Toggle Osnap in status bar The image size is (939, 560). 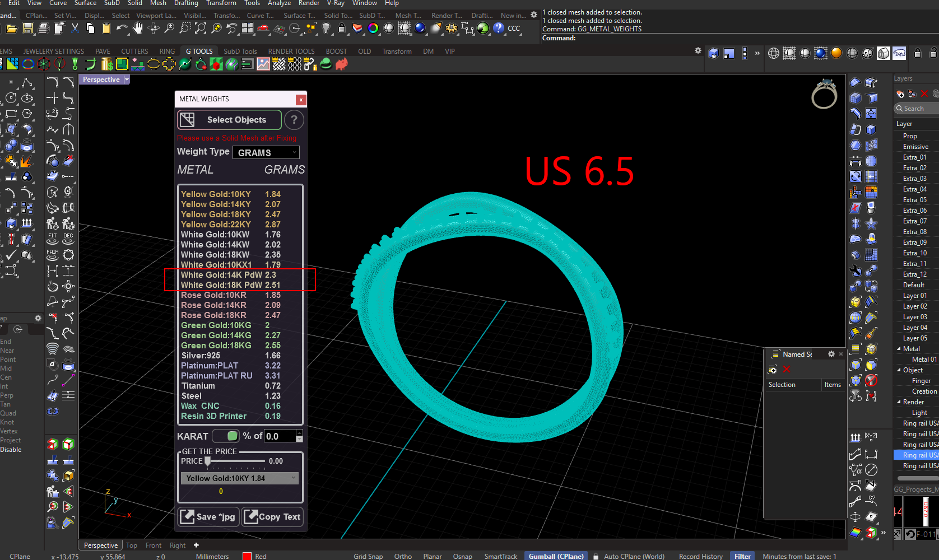point(463,556)
